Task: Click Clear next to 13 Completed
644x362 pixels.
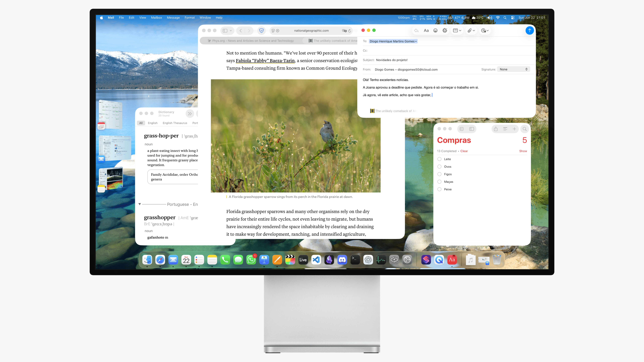Action: point(464,151)
